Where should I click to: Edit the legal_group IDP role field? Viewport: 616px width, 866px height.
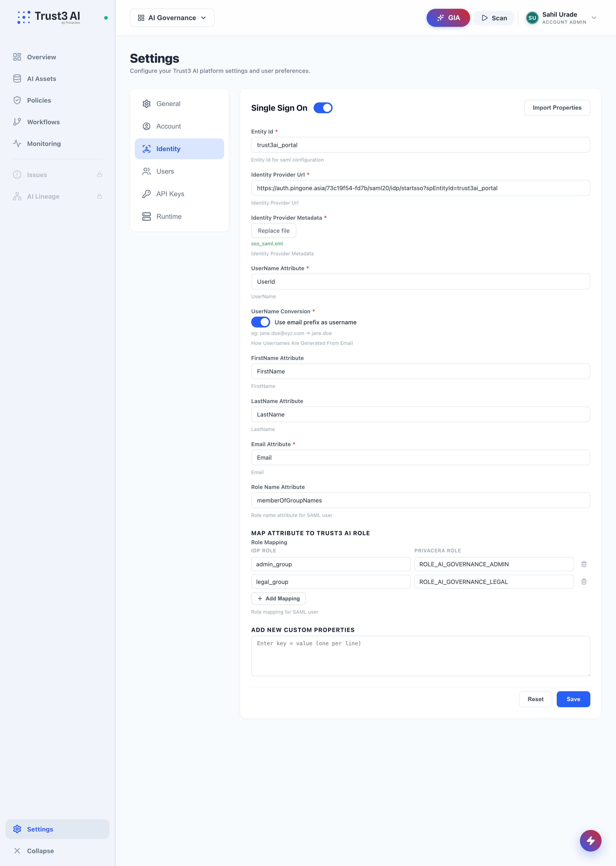coord(331,582)
